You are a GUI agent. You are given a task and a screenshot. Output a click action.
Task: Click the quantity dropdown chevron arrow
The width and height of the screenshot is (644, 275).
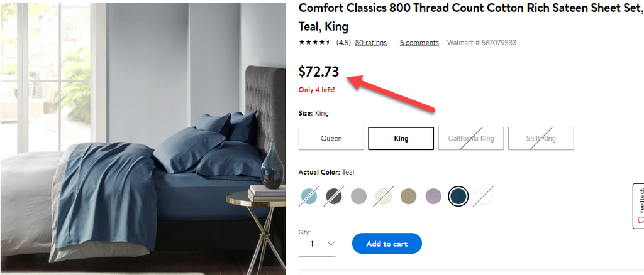(x=331, y=244)
